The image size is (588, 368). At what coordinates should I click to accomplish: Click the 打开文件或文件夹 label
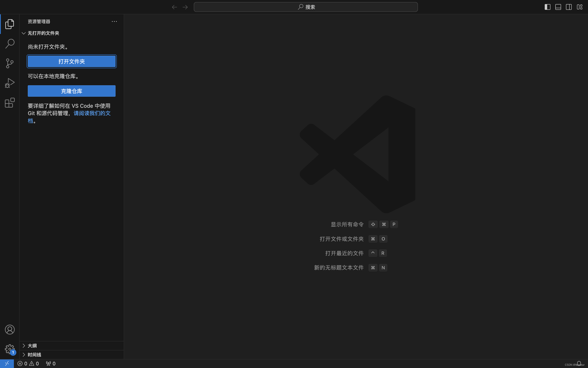pos(342,239)
